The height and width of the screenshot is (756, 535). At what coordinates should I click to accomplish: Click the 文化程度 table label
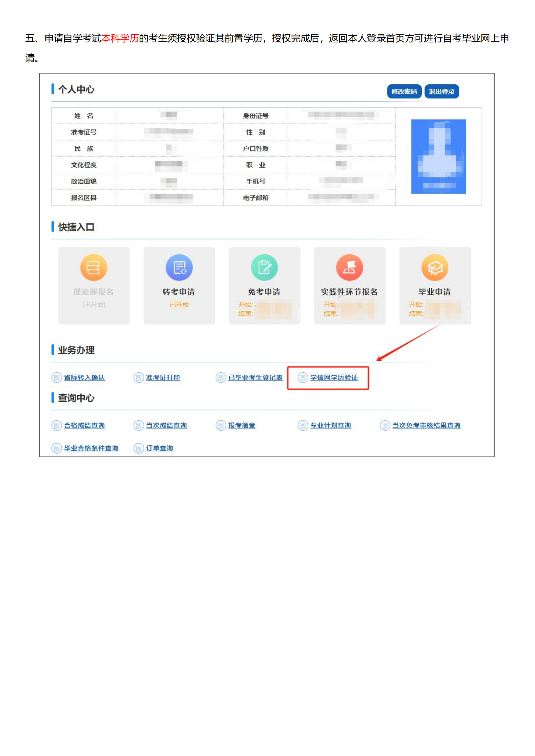point(84,165)
